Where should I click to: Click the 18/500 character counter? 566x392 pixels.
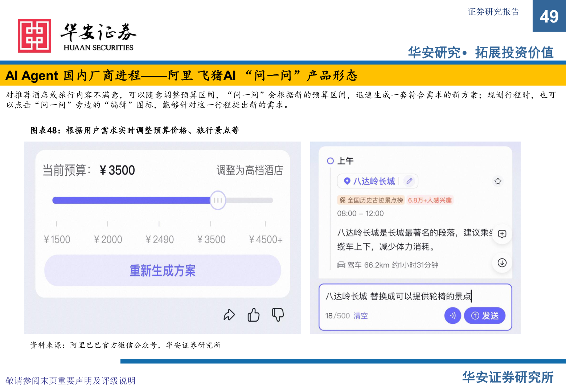click(337, 316)
